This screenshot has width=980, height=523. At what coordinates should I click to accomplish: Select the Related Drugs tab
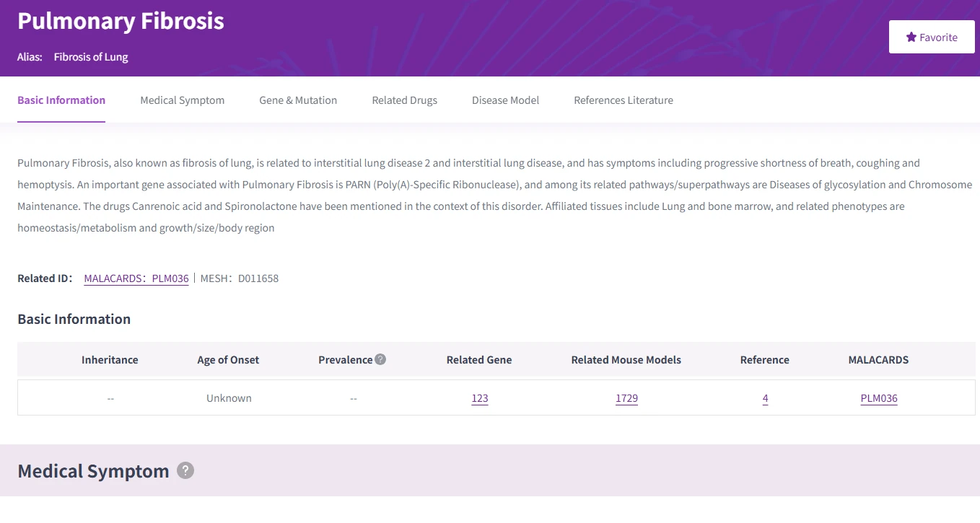pyautogui.click(x=404, y=100)
